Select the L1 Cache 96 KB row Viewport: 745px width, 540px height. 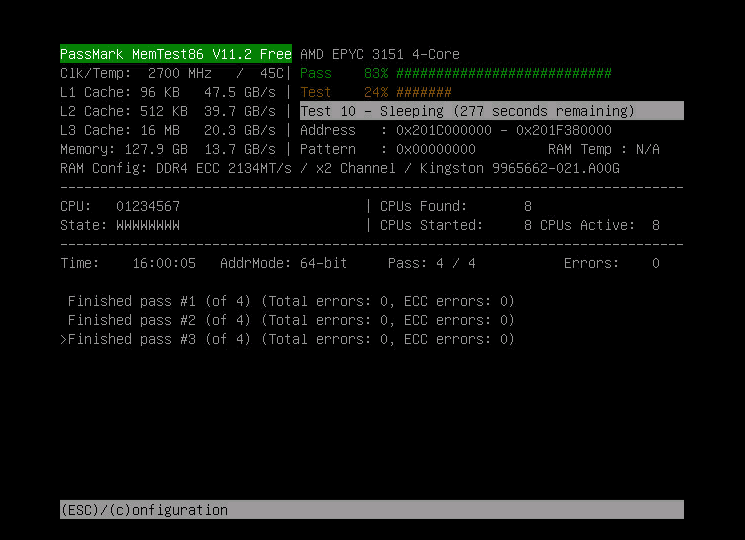tap(168, 92)
